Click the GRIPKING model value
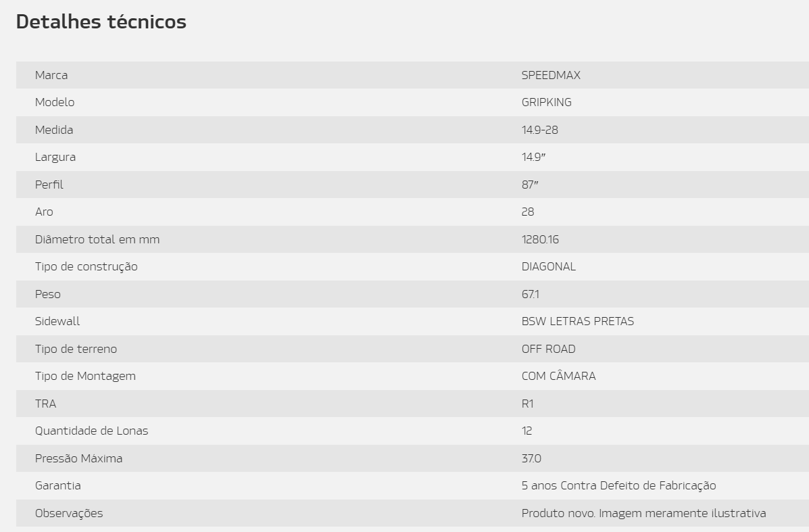The height and width of the screenshot is (532, 809). coord(546,103)
